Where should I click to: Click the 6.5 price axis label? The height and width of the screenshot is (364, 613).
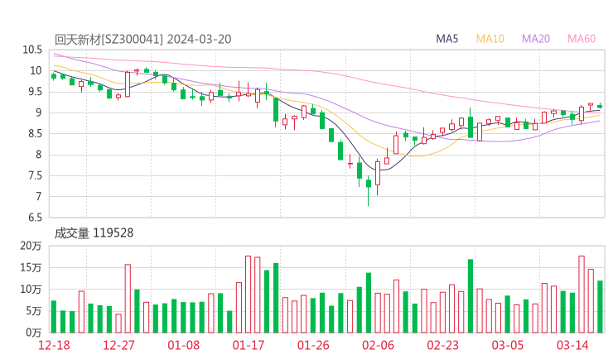(x=35, y=217)
